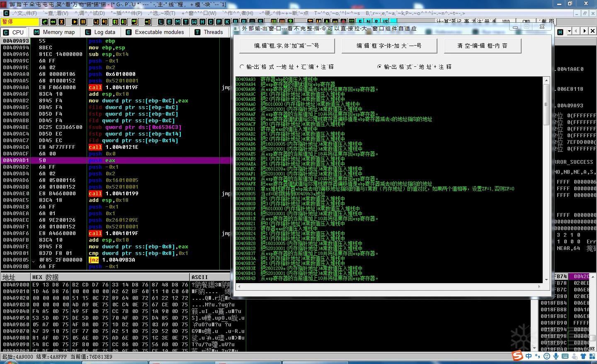597x364 pixels.
Task: Open the 插件(P) menu
Action: click(x=127, y=13)
